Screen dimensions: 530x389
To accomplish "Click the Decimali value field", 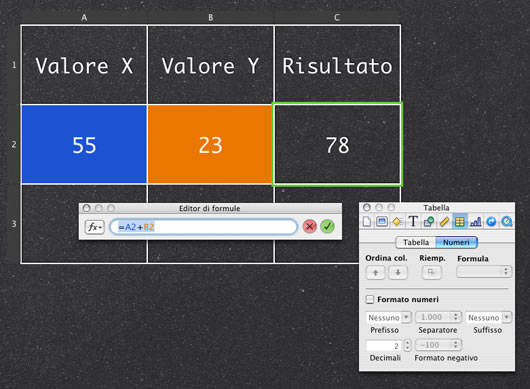I will tap(384, 345).
